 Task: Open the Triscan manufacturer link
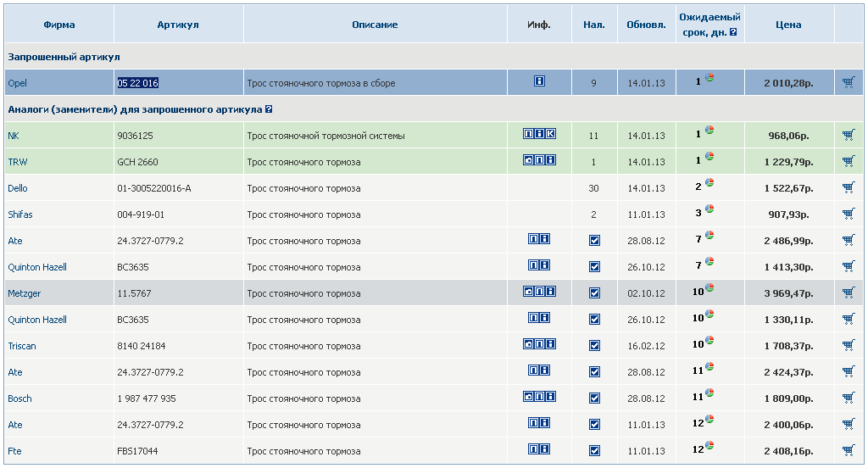(x=22, y=346)
